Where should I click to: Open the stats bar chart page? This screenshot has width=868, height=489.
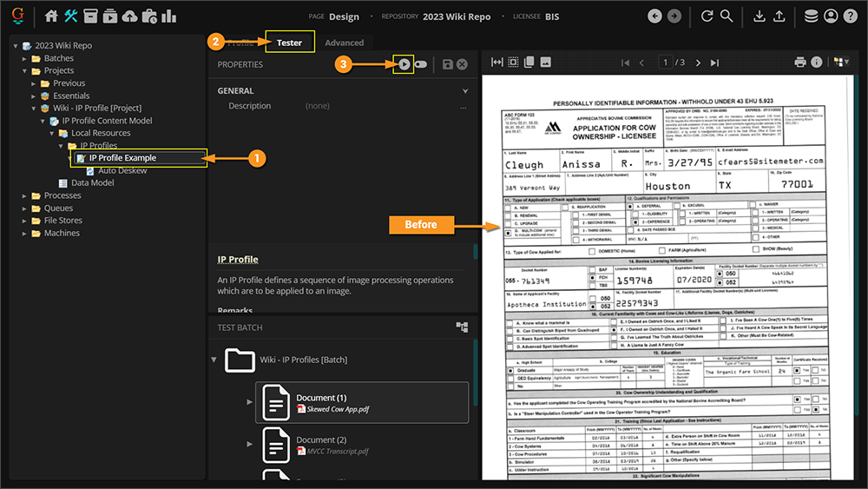(x=168, y=17)
